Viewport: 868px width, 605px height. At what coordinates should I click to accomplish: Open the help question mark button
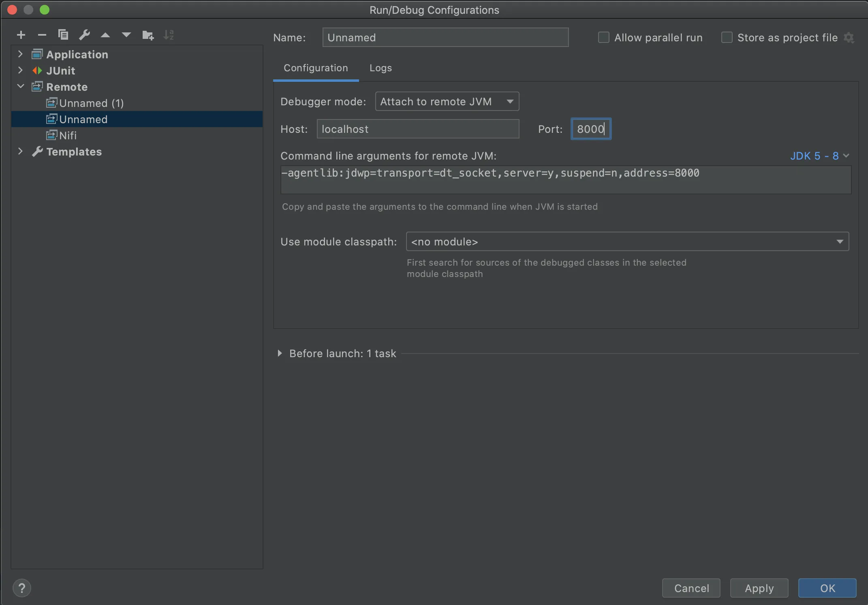coord(22,588)
